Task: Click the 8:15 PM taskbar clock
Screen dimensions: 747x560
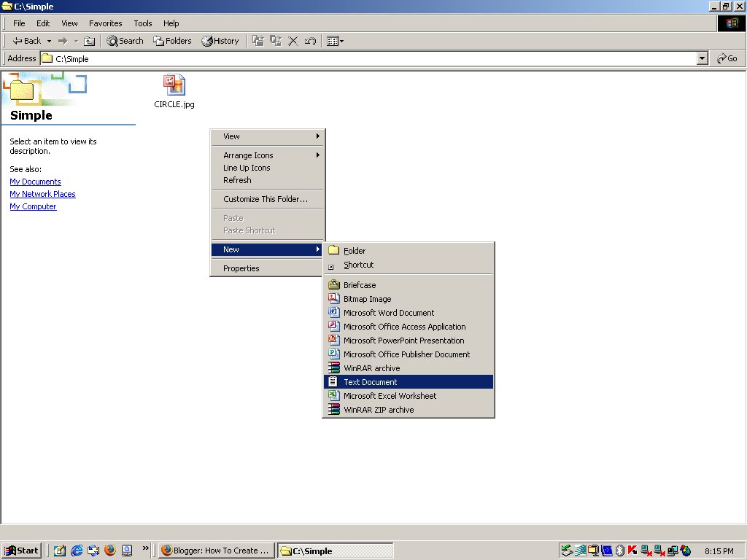Action: pyautogui.click(x=719, y=551)
